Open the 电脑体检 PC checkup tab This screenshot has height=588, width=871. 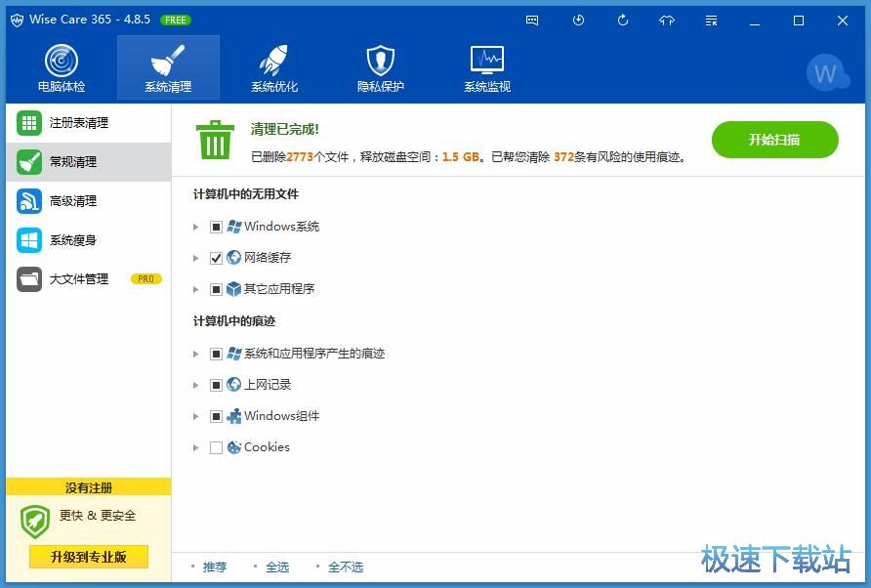[x=62, y=67]
